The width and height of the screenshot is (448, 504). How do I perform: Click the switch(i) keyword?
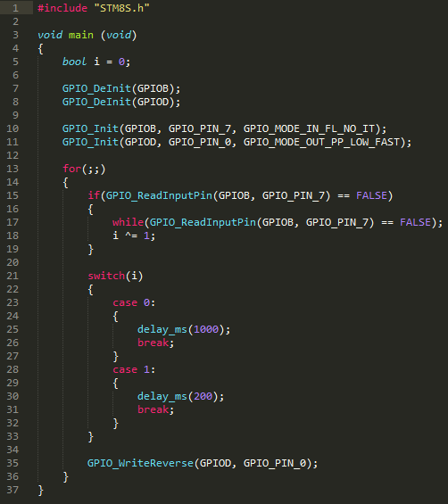click(x=106, y=276)
